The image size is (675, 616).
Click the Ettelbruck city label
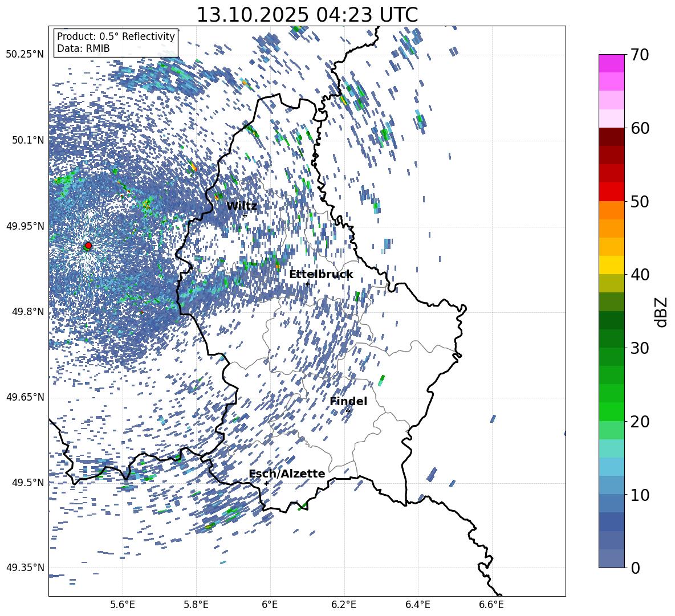click(321, 275)
